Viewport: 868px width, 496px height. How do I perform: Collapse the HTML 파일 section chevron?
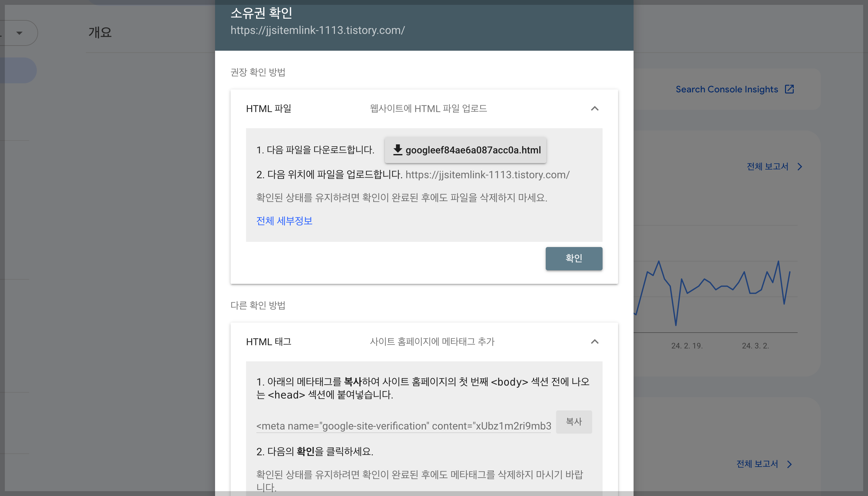594,109
